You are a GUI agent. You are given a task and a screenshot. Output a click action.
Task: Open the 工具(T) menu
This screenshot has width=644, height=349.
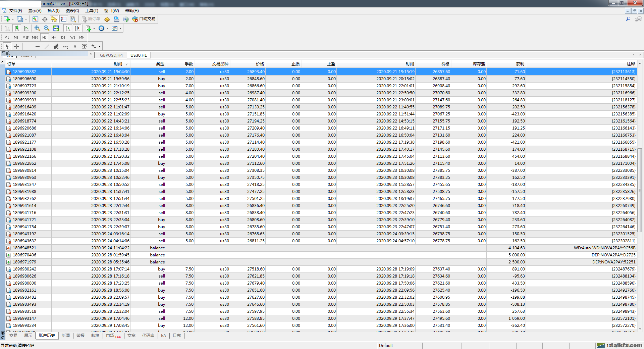click(92, 11)
